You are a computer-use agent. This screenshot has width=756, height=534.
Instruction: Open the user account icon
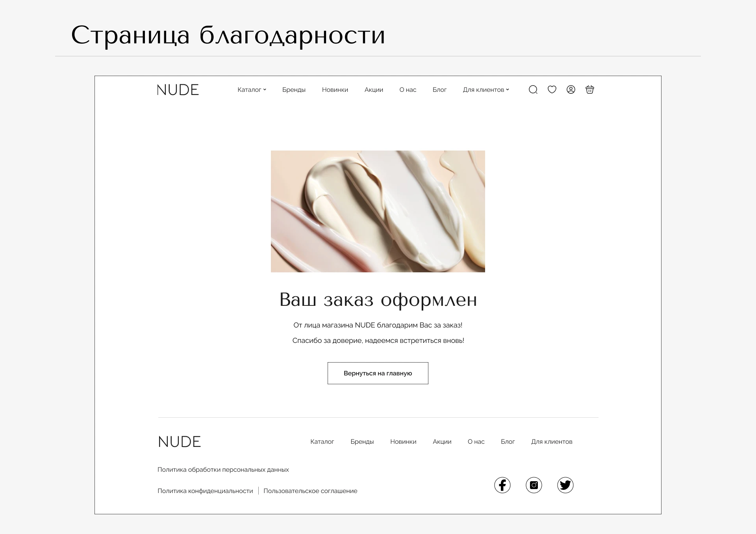click(571, 89)
